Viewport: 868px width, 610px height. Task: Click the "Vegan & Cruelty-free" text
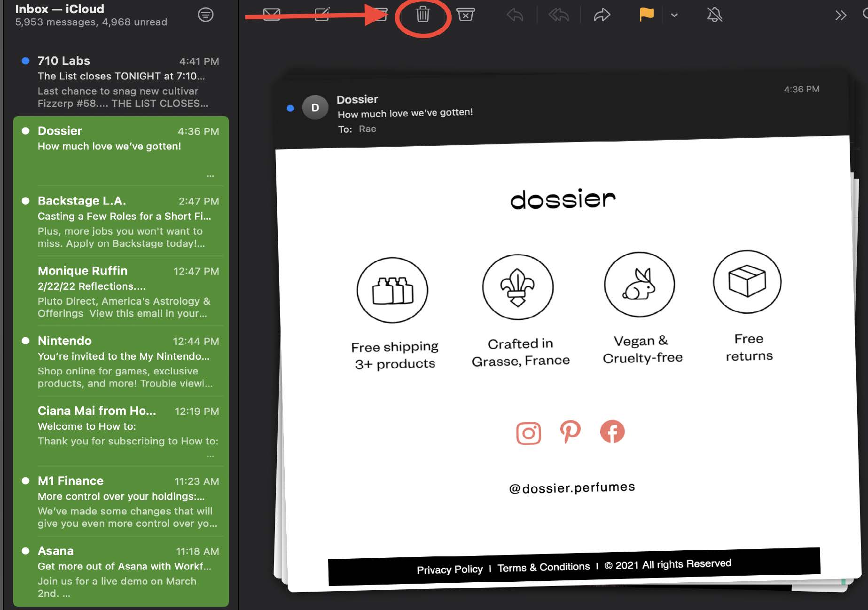pos(642,349)
